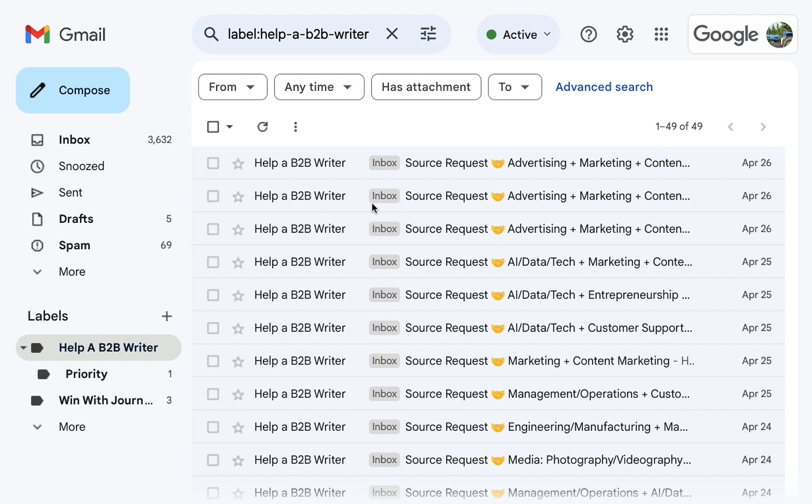Open the Snoozed section
The width and height of the screenshot is (812, 504).
81,166
